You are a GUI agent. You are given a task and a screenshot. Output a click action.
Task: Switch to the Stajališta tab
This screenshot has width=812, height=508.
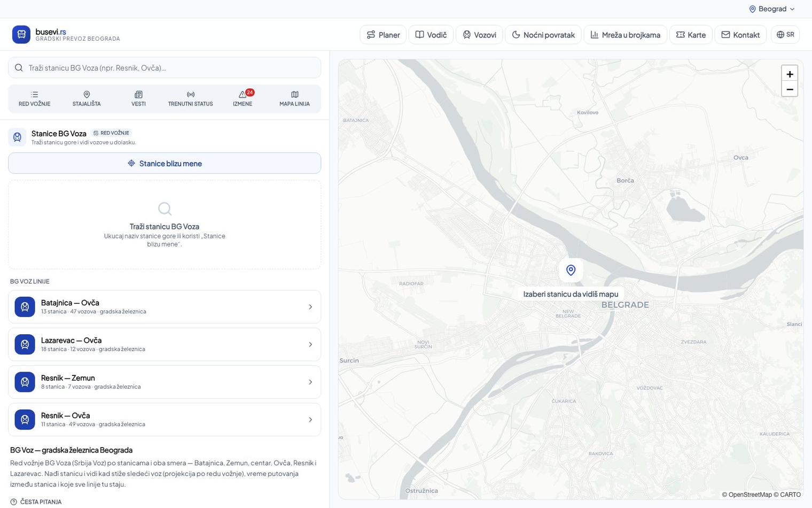[87, 99]
